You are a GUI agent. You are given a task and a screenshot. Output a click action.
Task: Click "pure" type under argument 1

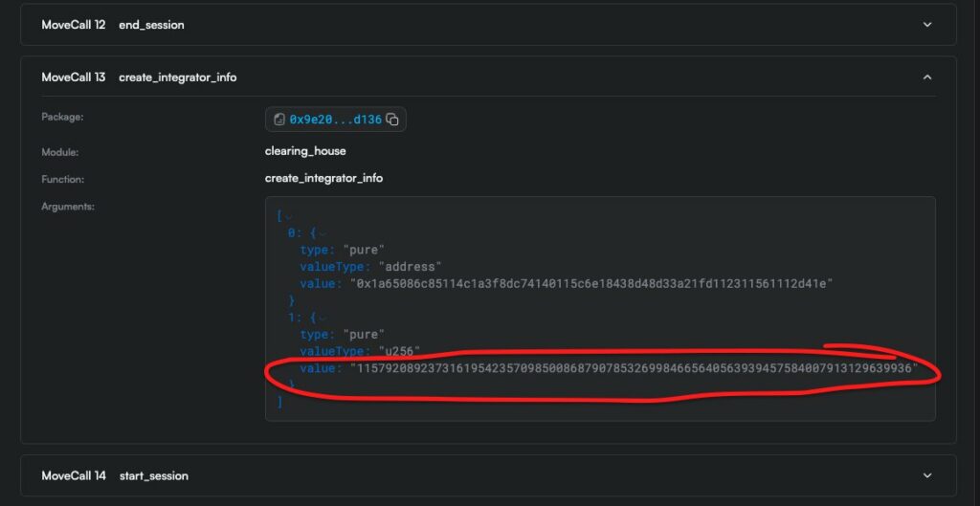point(364,335)
